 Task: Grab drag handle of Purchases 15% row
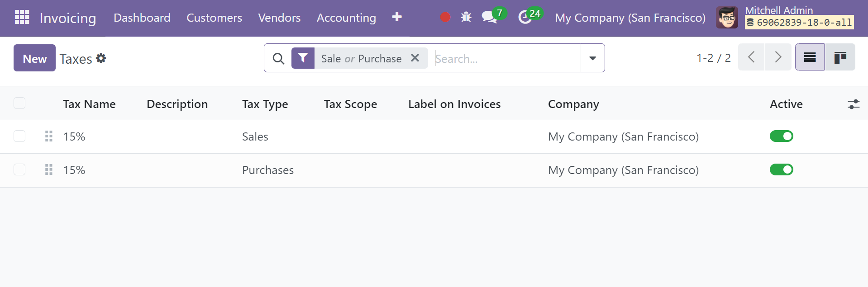pyautogui.click(x=49, y=169)
